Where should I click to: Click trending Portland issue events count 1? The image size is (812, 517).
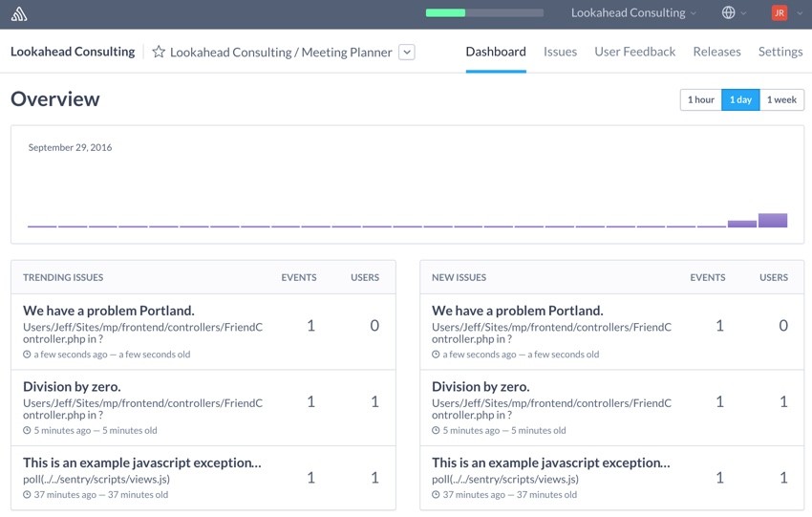pyautogui.click(x=310, y=325)
